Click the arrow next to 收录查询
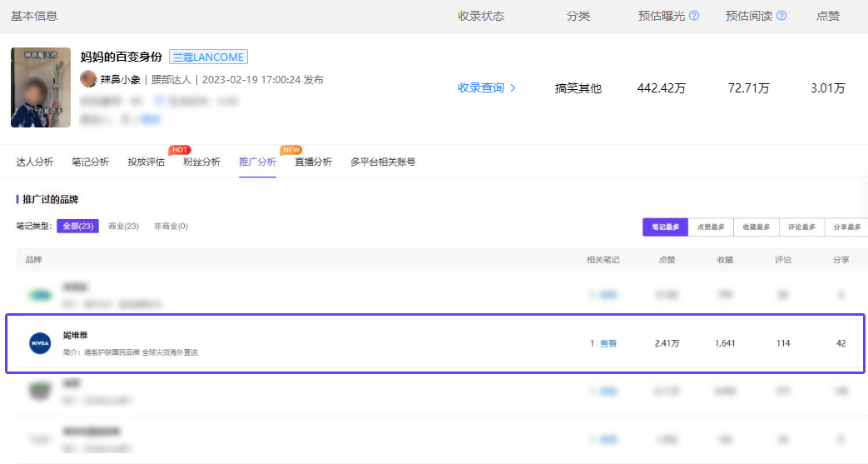Screen dimensions: 868x464 (513, 87)
